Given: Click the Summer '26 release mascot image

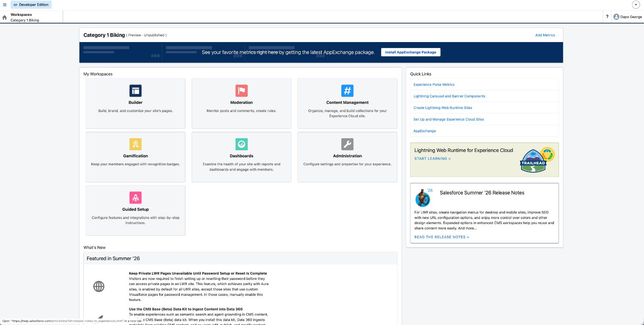Looking at the screenshot, I should 423,197.
